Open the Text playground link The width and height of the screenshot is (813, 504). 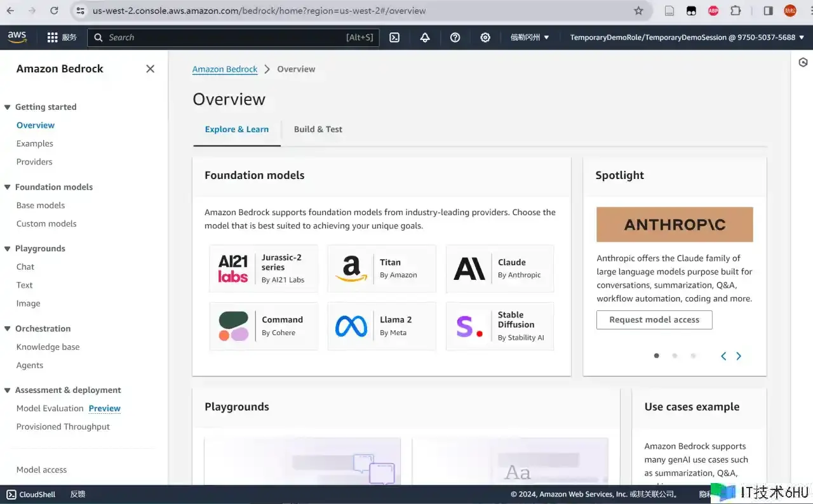[25, 286]
